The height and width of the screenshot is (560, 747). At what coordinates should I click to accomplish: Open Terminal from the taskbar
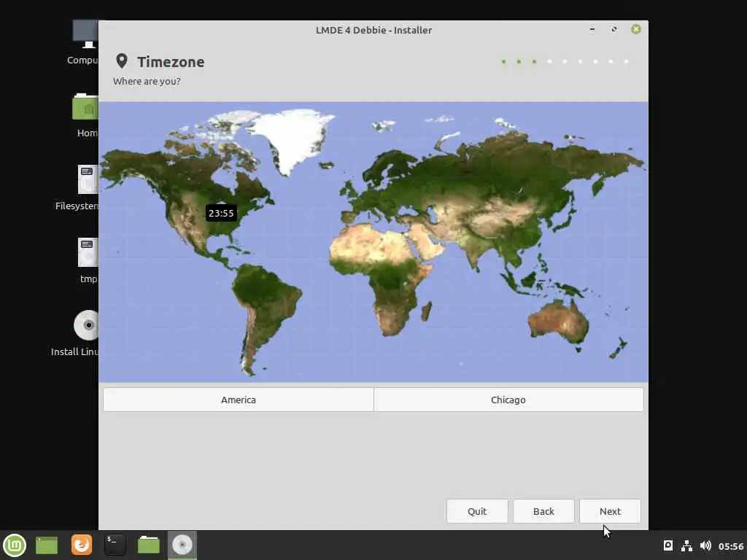115,545
